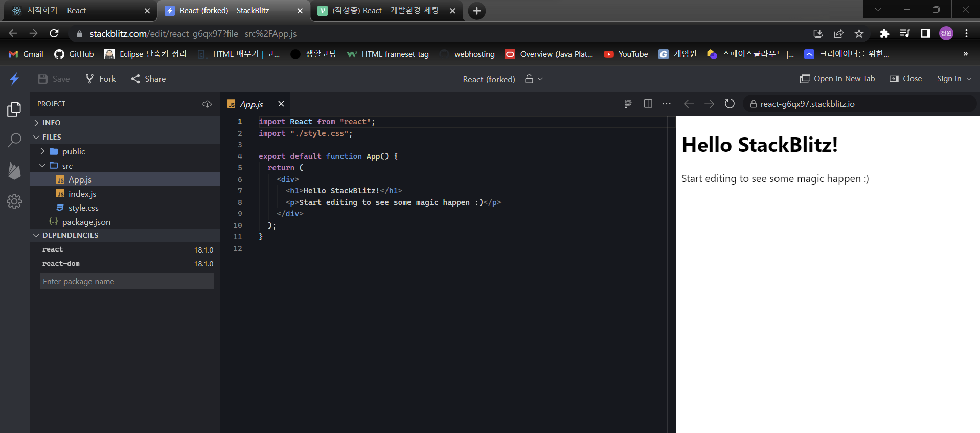
Task: Open the Firebase sidebar icon
Action: pyautogui.click(x=14, y=171)
